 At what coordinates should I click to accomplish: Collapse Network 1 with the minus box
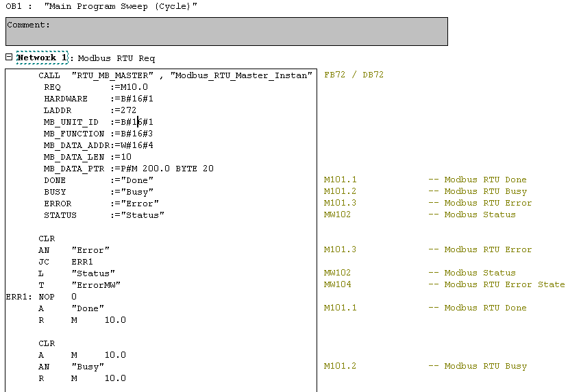(x=9, y=58)
